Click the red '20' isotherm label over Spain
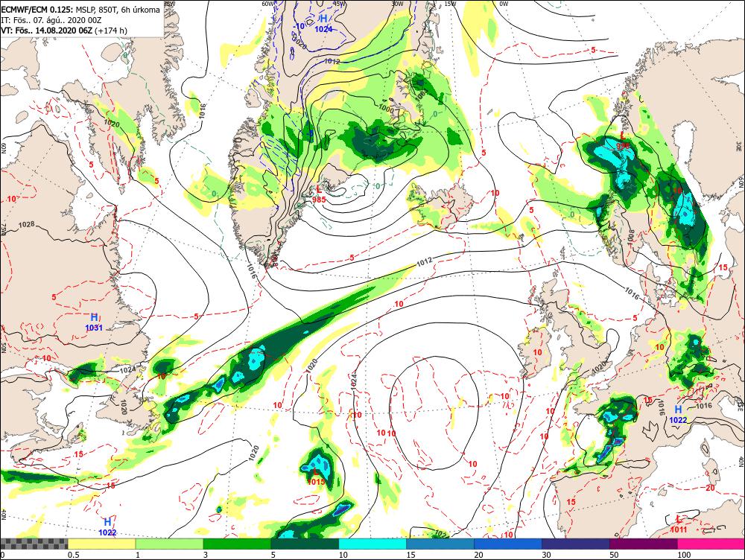Image resolution: width=745 pixels, height=560 pixels. click(710, 488)
